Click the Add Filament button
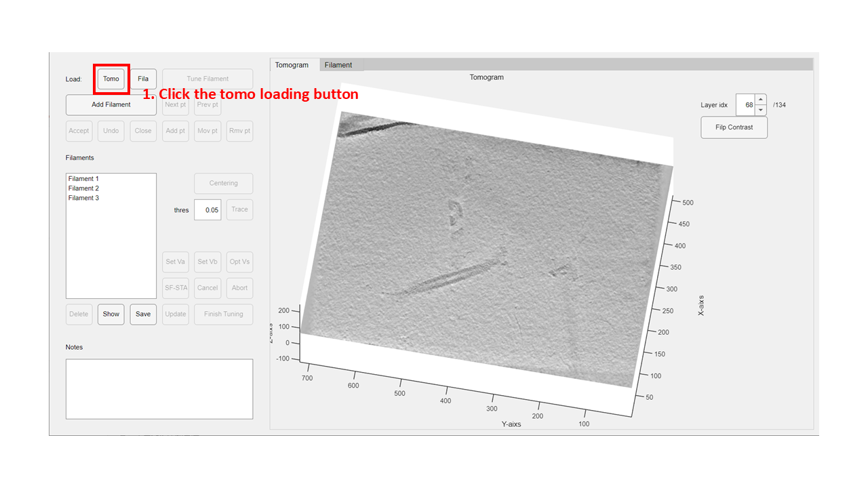The width and height of the screenshot is (868, 488). (111, 104)
